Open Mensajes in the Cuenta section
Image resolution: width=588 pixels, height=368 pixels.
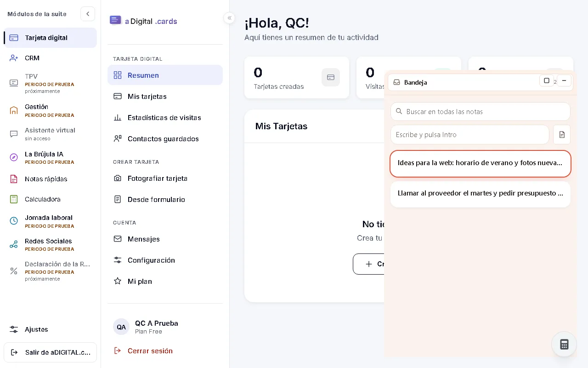click(165, 239)
